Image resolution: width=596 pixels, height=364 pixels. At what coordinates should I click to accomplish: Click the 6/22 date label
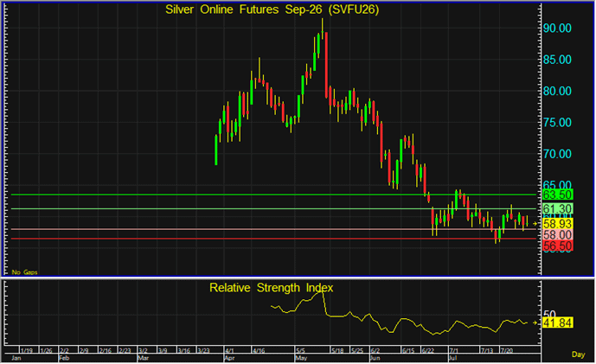(428, 350)
